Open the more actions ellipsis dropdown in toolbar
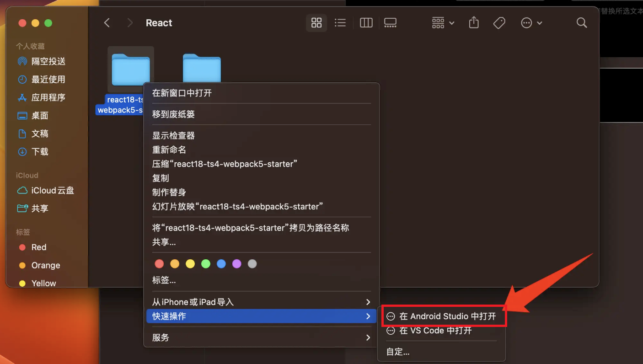 click(531, 23)
